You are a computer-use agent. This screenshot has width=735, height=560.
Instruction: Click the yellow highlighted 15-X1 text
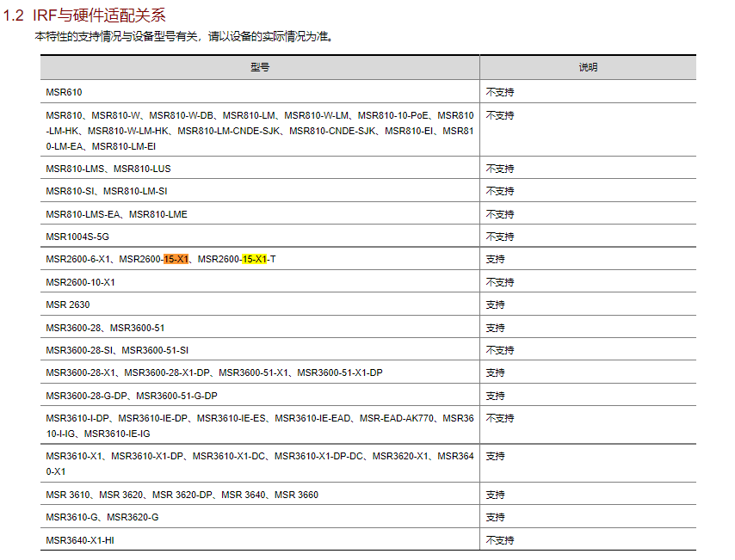click(x=255, y=259)
